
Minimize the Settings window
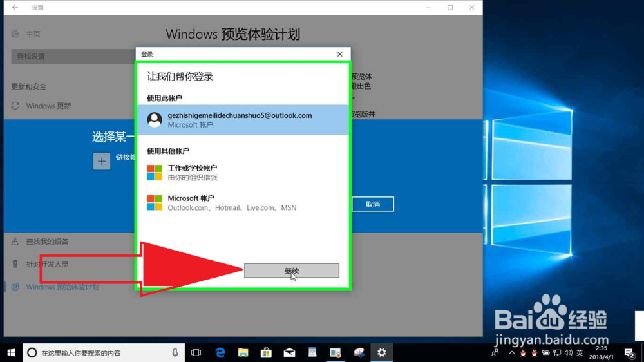(428, 7)
